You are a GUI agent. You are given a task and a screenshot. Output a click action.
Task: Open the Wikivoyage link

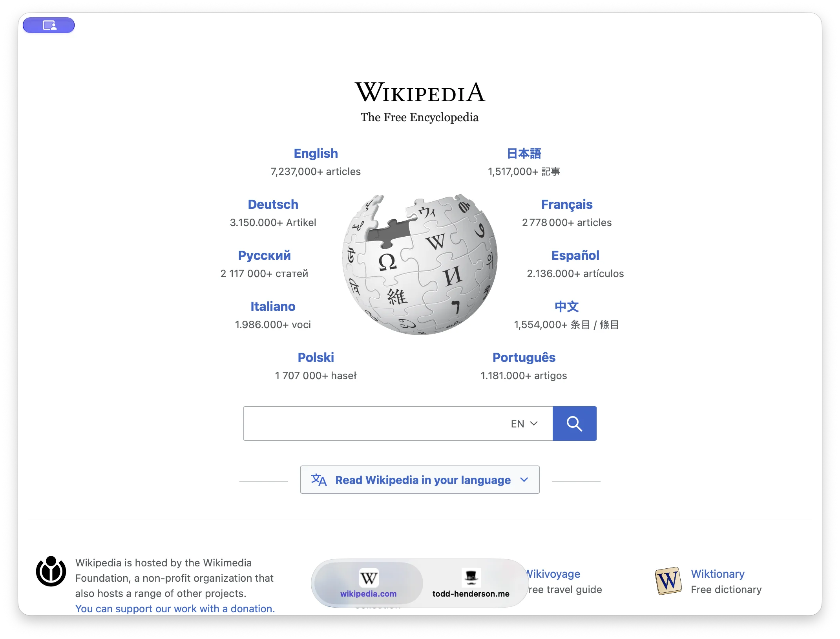(x=553, y=574)
